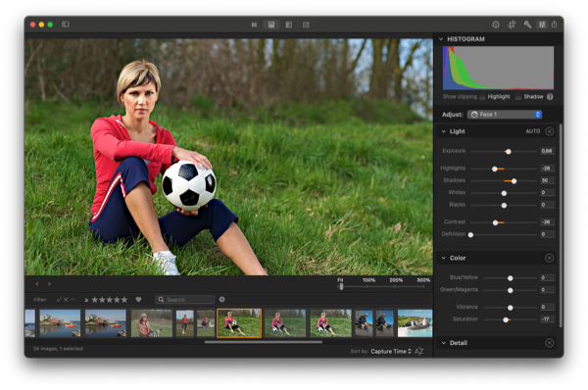Click the Shadows slider handle

[514, 181]
